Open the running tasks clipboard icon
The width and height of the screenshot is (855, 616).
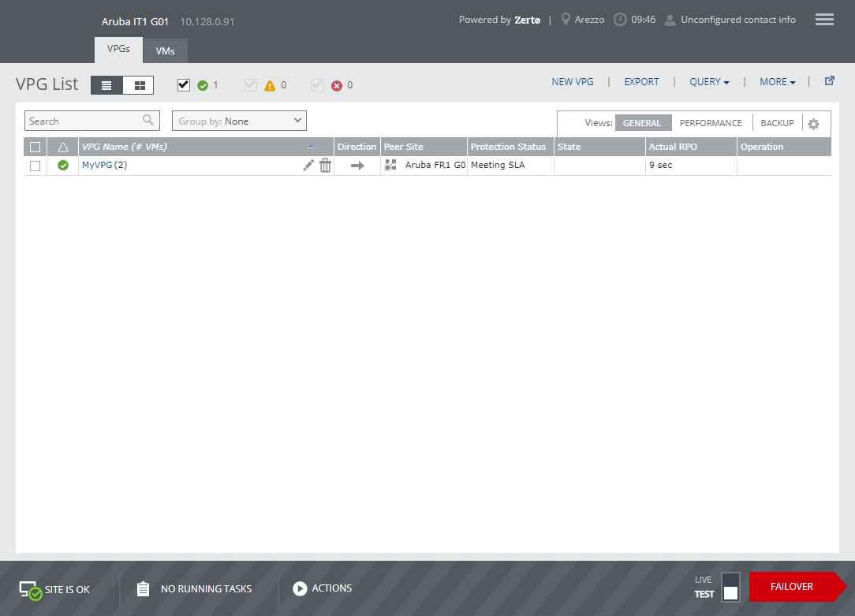(143, 588)
